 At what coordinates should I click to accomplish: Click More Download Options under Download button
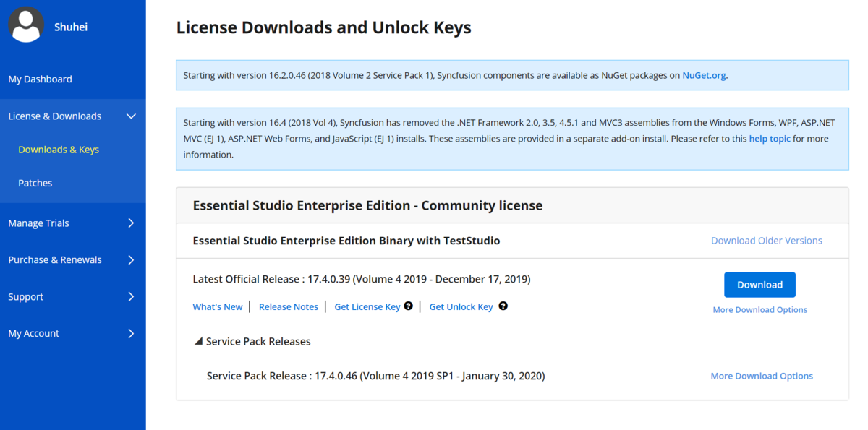tap(760, 310)
